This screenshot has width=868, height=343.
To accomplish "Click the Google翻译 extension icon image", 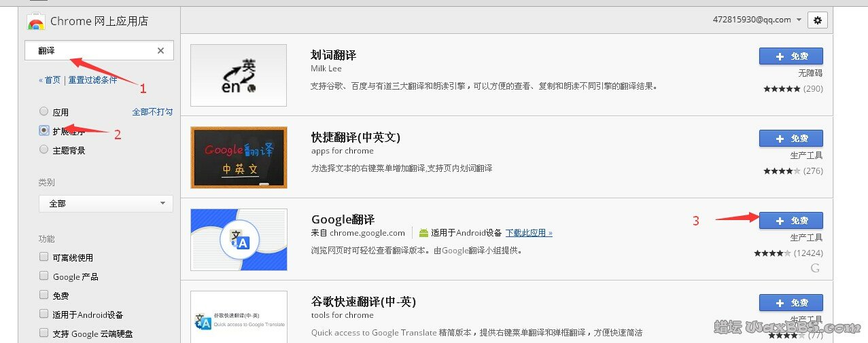I will [239, 240].
